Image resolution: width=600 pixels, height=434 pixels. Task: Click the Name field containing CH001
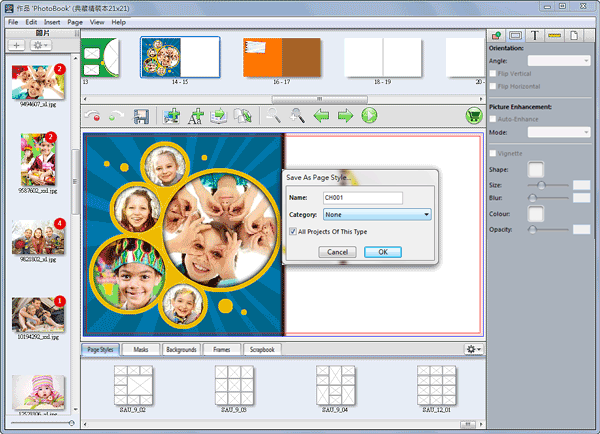(363, 197)
